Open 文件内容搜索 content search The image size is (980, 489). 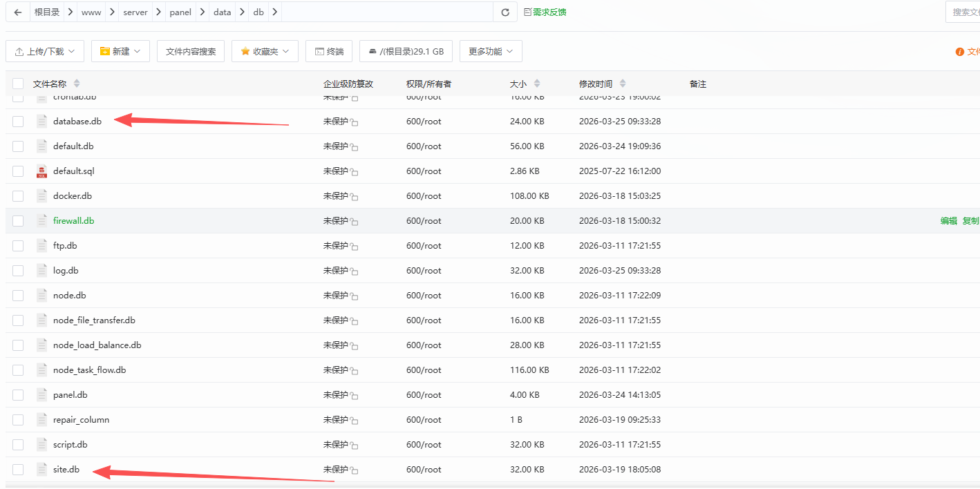pyautogui.click(x=191, y=50)
